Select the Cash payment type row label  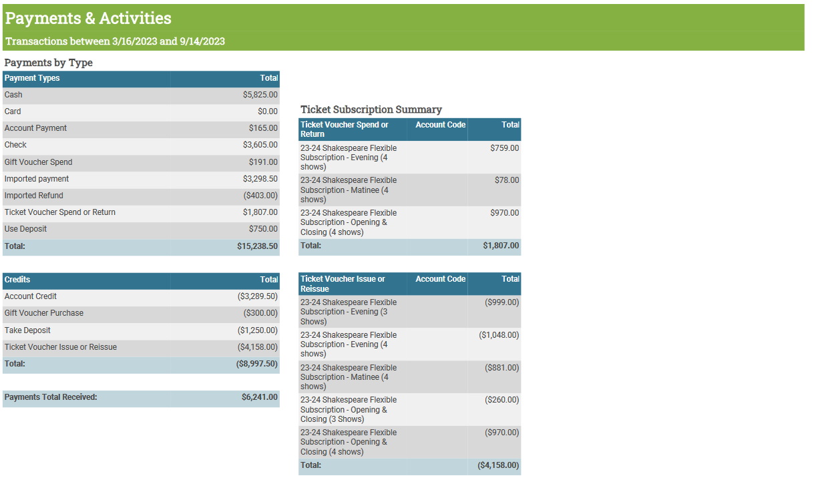(13, 95)
